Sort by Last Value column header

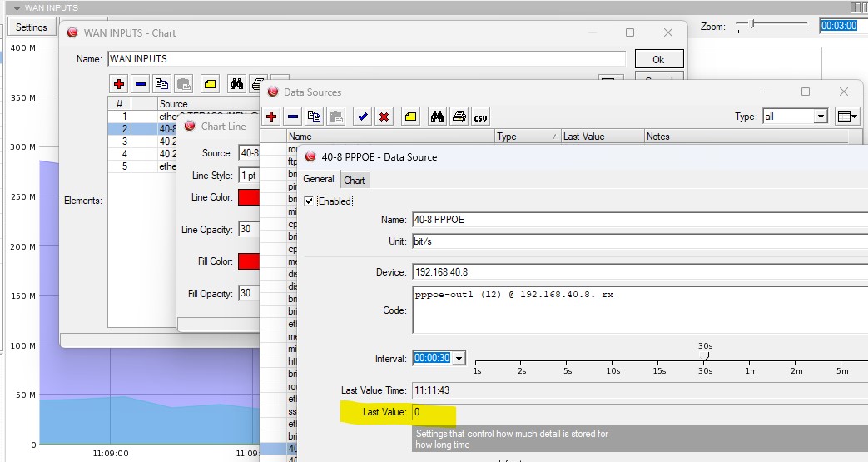[603, 137]
